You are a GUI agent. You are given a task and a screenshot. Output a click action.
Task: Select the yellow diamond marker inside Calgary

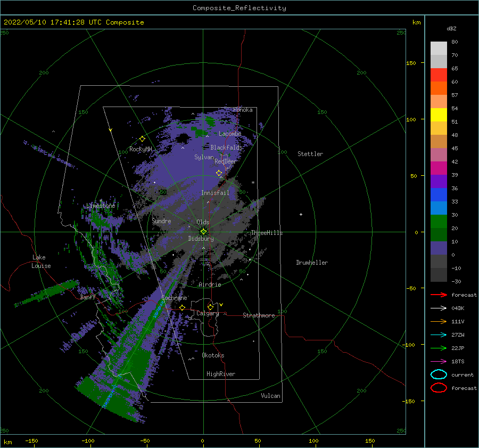pos(210,307)
